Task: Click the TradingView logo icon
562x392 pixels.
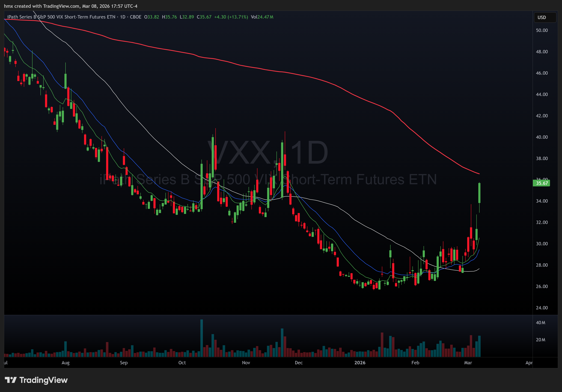Action: (11, 380)
